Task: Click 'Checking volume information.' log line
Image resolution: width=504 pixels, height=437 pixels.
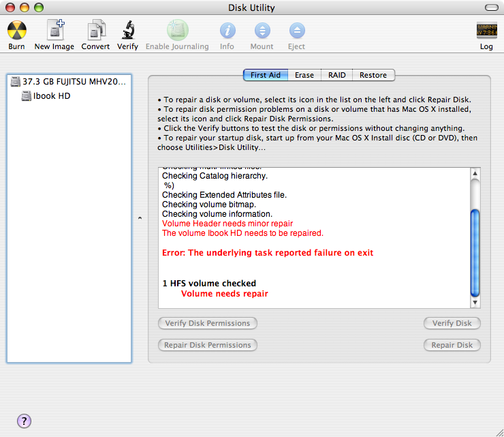Action: click(217, 214)
